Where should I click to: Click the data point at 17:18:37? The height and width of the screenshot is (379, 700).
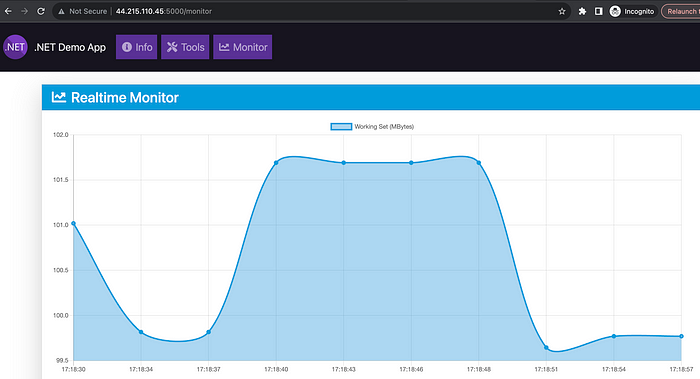208,332
